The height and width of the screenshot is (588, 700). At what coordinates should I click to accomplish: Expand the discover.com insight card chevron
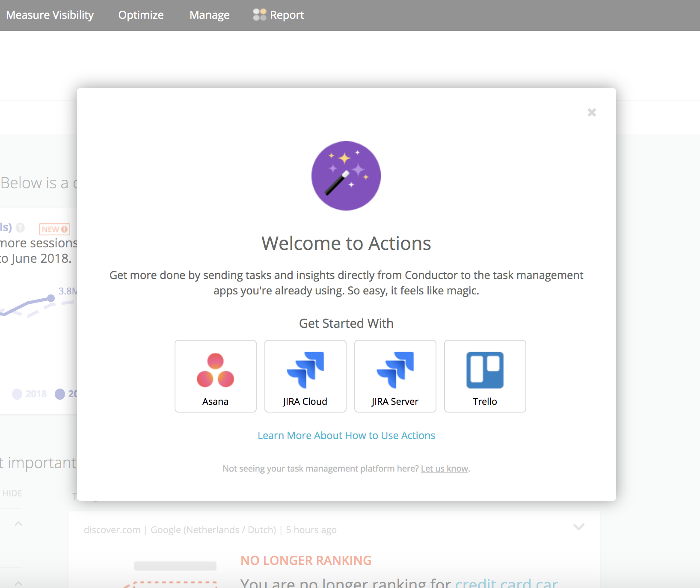point(579,527)
